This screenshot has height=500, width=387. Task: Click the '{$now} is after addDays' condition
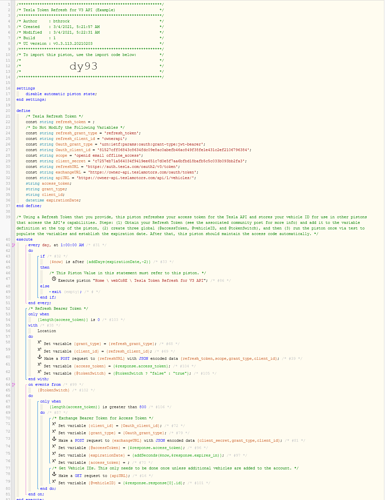pyautogui.click(x=100, y=262)
